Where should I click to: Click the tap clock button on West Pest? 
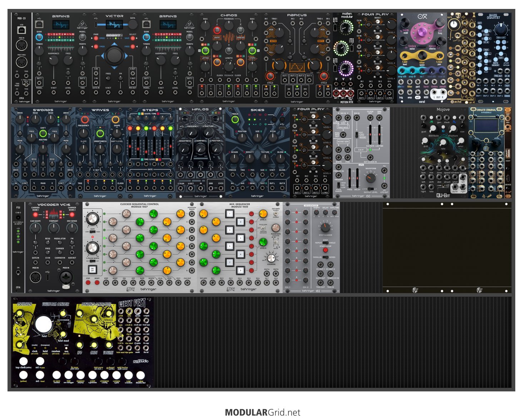point(24,361)
